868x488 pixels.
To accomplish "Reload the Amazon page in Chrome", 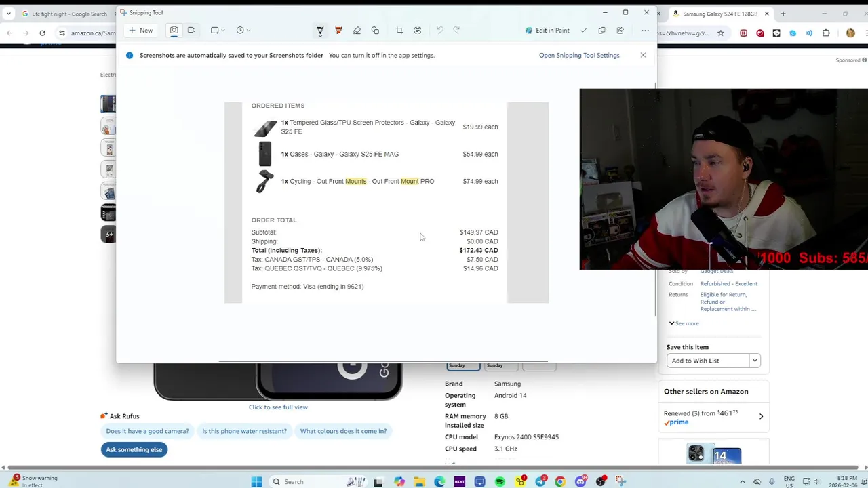I will (42, 33).
